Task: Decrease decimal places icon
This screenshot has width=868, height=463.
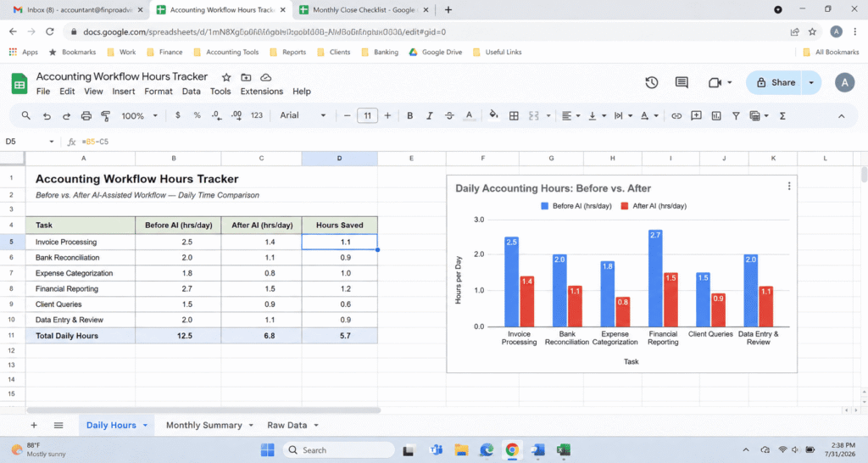Action: [x=216, y=115]
